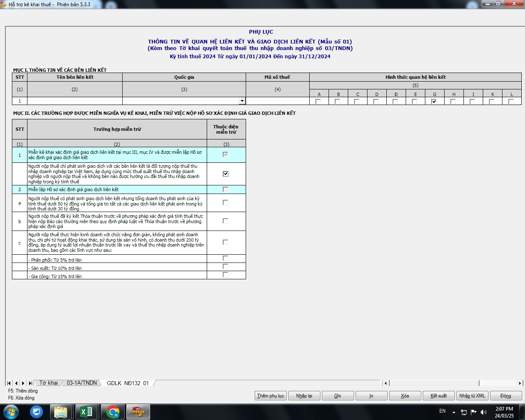Image resolution: width=525 pixels, height=420 pixels.
Task: Click the Windows Start orb
Action: point(11,411)
